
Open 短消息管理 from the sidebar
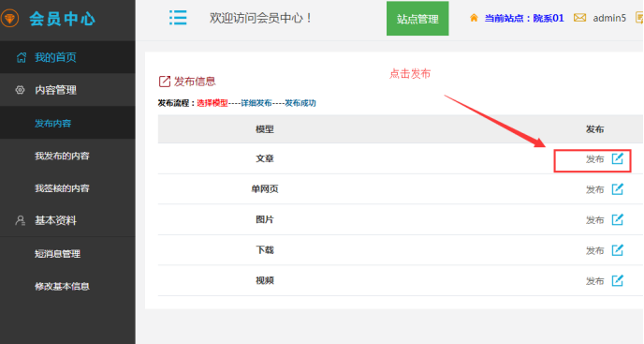click(x=57, y=253)
